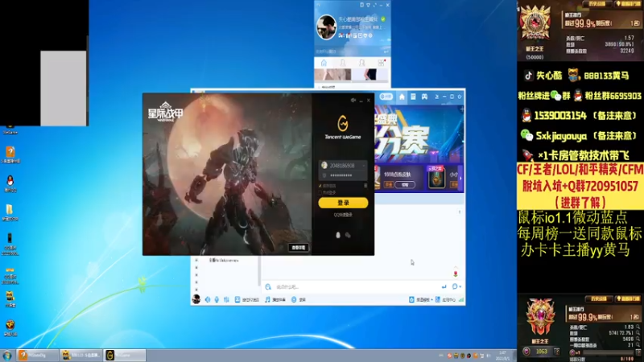Viewport: 644px width, 362px height.
Task: Click the pill toggle in YY header
Action: pyautogui.click(x=386, y=97)
